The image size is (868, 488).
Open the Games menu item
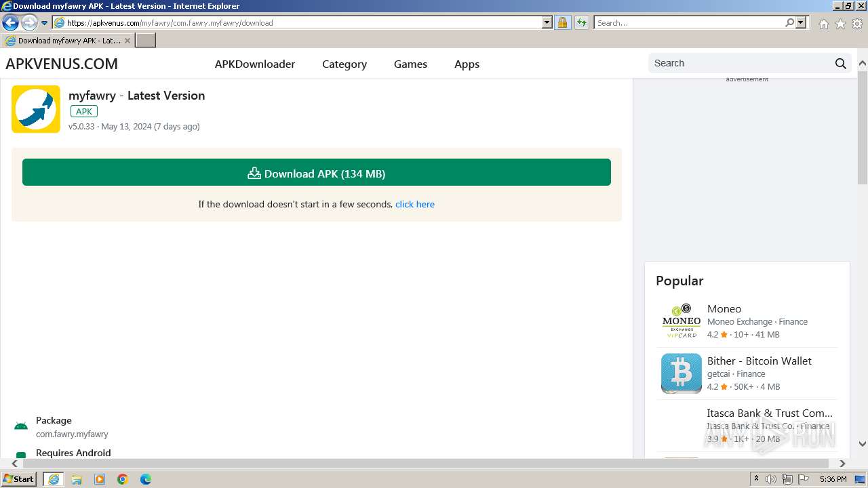coord(410,64)
